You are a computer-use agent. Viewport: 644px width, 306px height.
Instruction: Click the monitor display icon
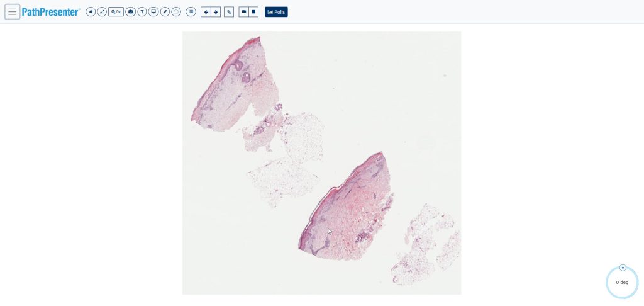[153, 12]
